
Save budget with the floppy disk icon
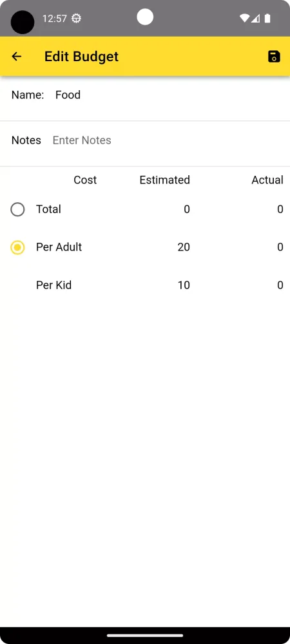click(x=274, y=56)
